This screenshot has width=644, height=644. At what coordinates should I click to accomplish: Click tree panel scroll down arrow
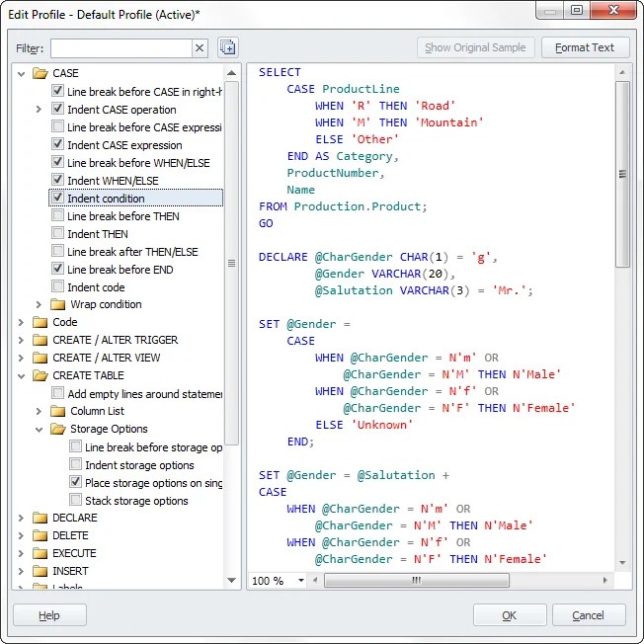point(232,580)
